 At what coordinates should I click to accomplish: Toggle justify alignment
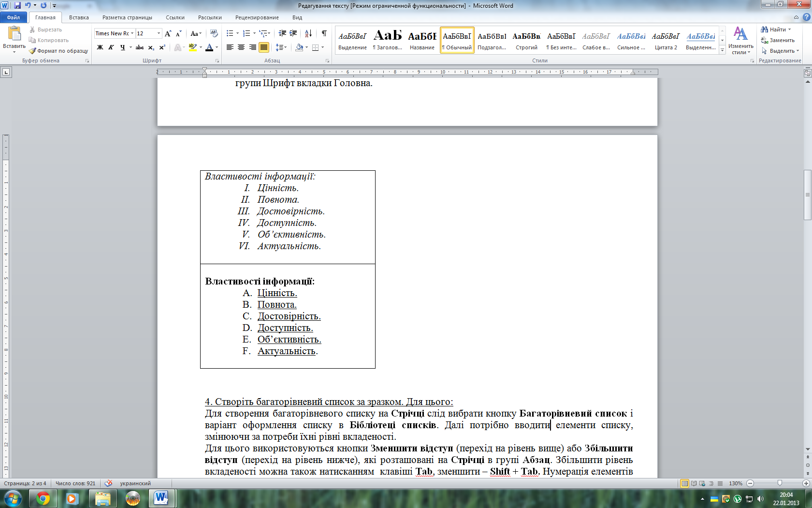click(264, 47)
